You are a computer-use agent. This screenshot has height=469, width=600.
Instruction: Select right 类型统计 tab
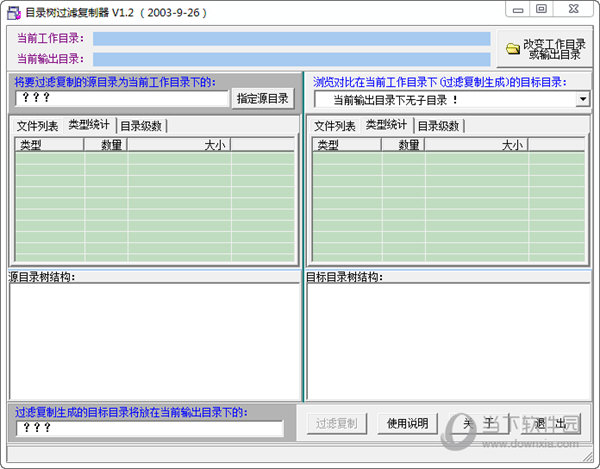pos(386,125)
